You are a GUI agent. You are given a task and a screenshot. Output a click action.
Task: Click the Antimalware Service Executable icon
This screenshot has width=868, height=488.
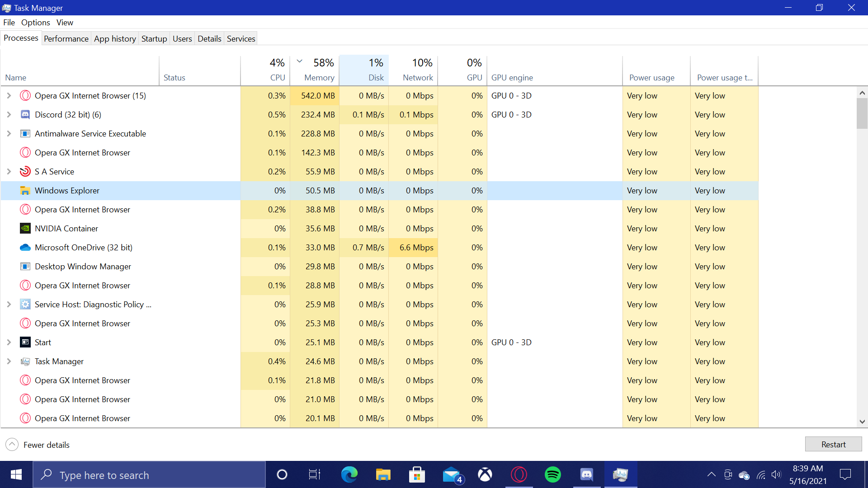(25, 134)
